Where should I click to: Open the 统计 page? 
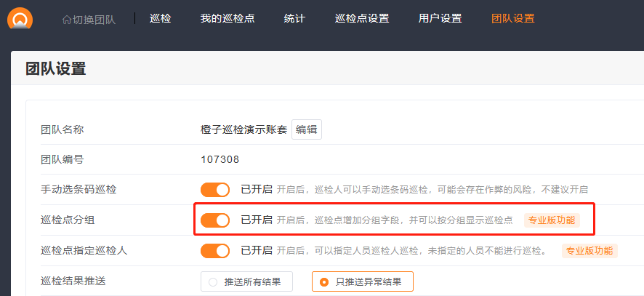(294, 18)
